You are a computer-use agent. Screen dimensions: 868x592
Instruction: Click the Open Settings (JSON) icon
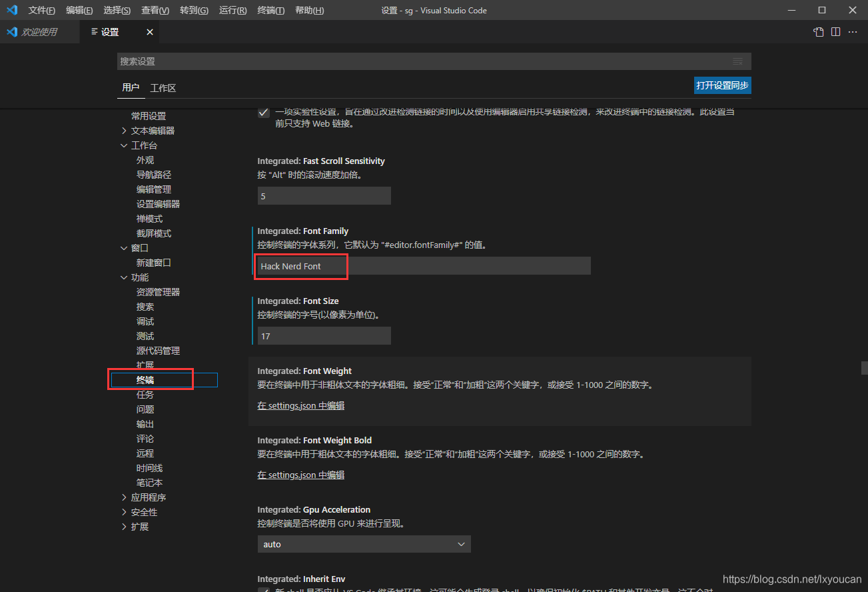pyautogui.click(x=819, y=32)
